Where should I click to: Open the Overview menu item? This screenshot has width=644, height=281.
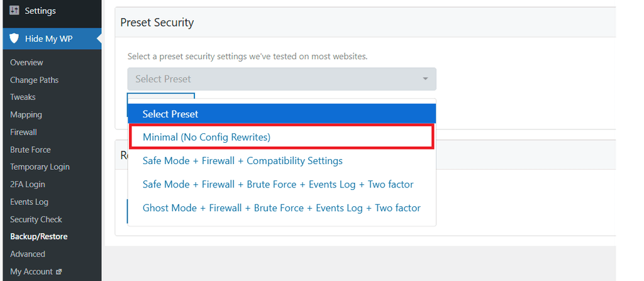point(26,62)
